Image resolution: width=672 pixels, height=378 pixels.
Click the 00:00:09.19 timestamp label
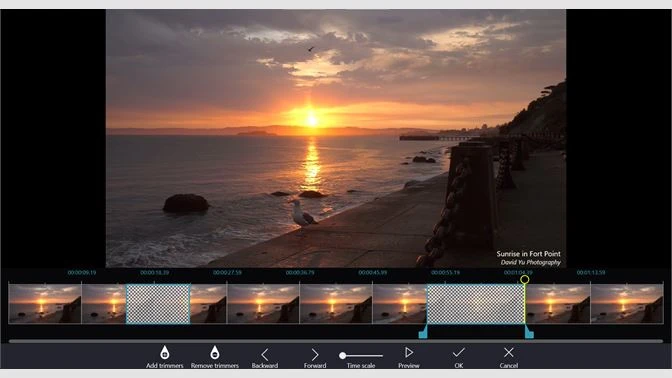point(82,273)
